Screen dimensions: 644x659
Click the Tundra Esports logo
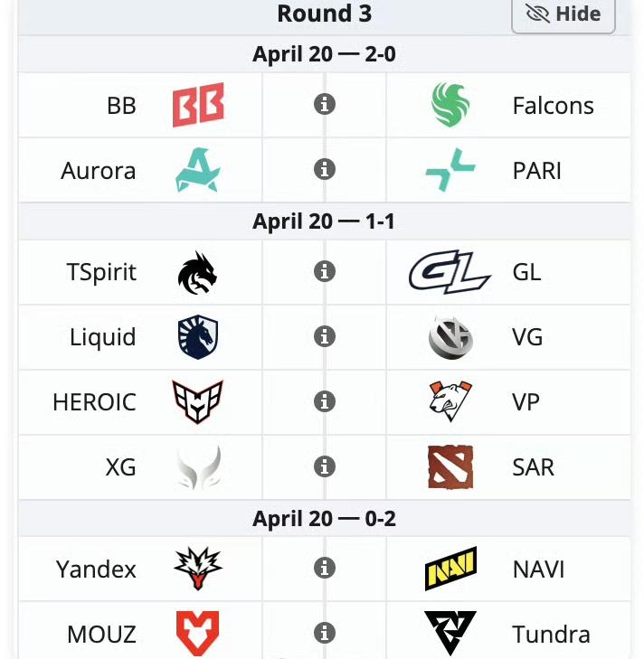(450, 634)
